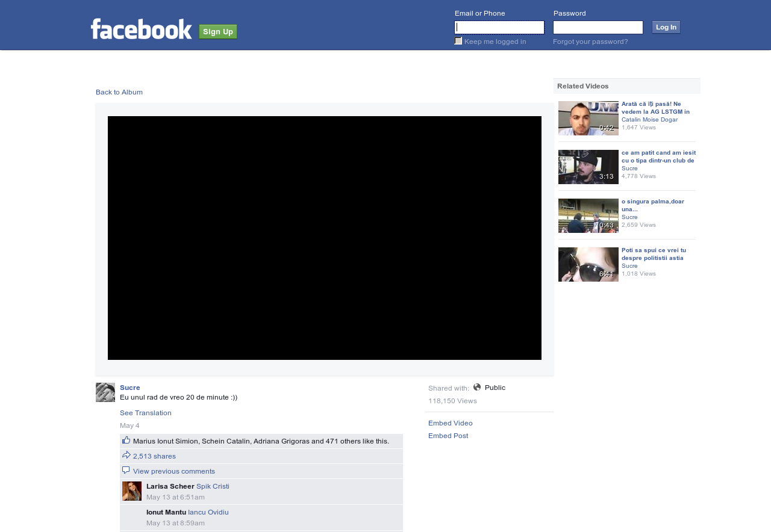This screenshot has width=771, height=532.
Task: Open Ionut Mantu's profile link
Action: tap(166, 512)
